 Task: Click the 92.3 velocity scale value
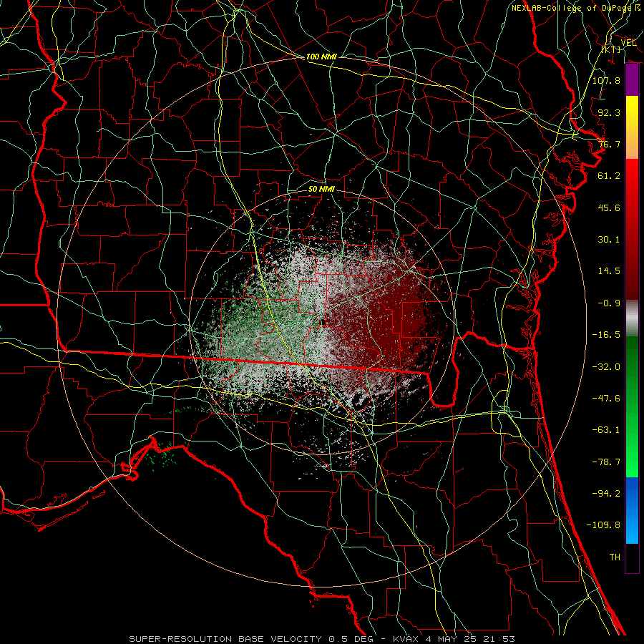coord(609,112)
